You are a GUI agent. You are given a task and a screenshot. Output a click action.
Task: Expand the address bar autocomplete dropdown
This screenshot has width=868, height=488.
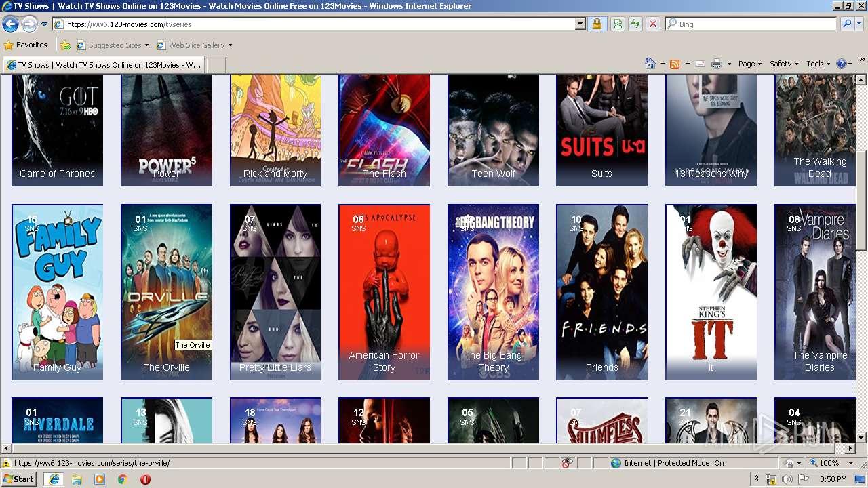(580, 24)
